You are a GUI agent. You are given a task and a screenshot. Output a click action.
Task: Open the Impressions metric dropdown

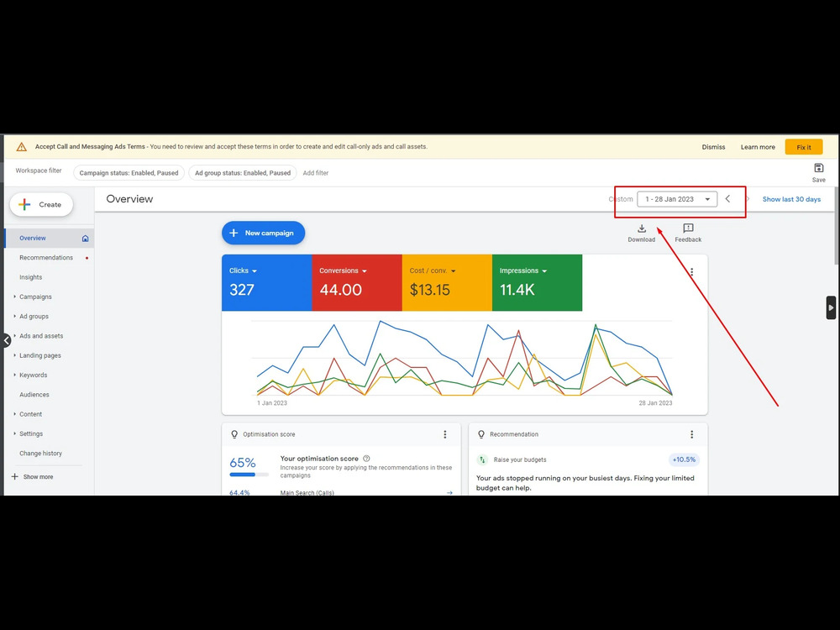point(544,271)
